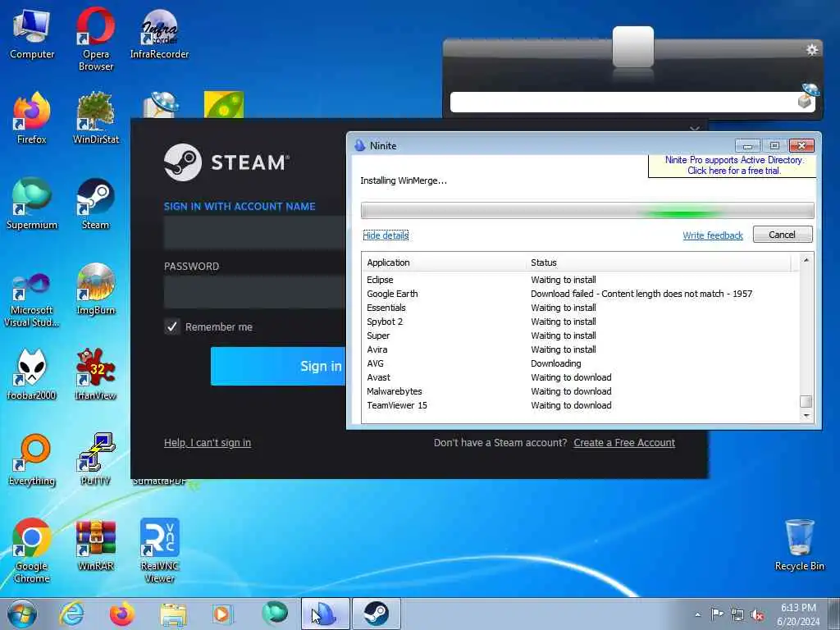840x630 pixels.
Task: Open Windows Explorer folder in taskbar
Action: (173, 614)
